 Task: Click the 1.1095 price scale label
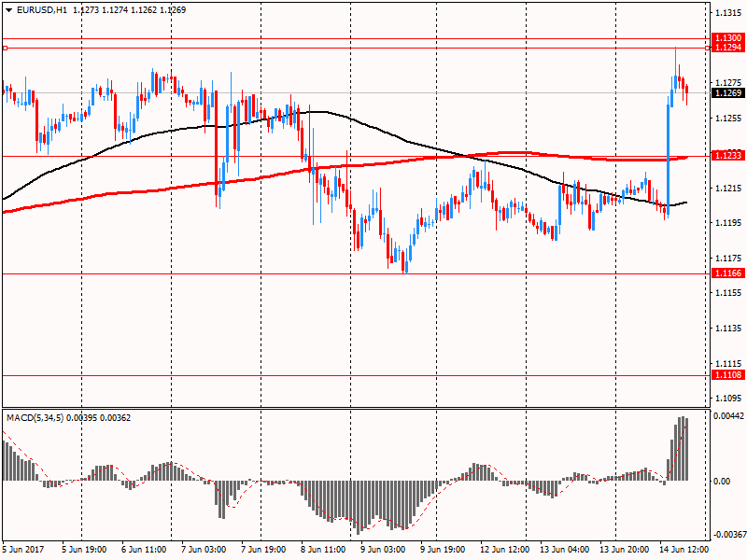(728, 399)
